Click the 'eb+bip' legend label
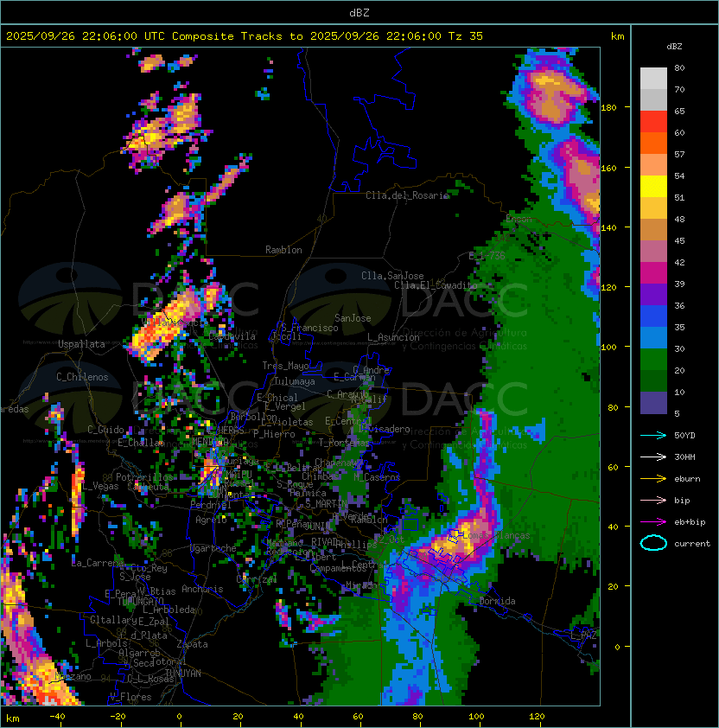Viewport: 719px width, 728px height. [x=690, y=522]
